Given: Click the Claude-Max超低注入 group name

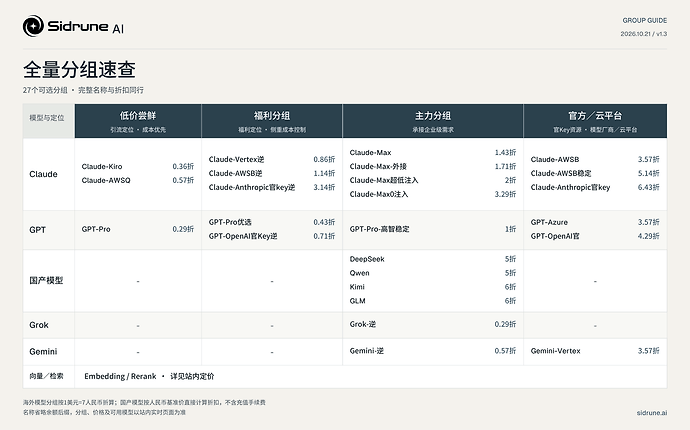Looking at the screenshot, I should pos(384,180).
